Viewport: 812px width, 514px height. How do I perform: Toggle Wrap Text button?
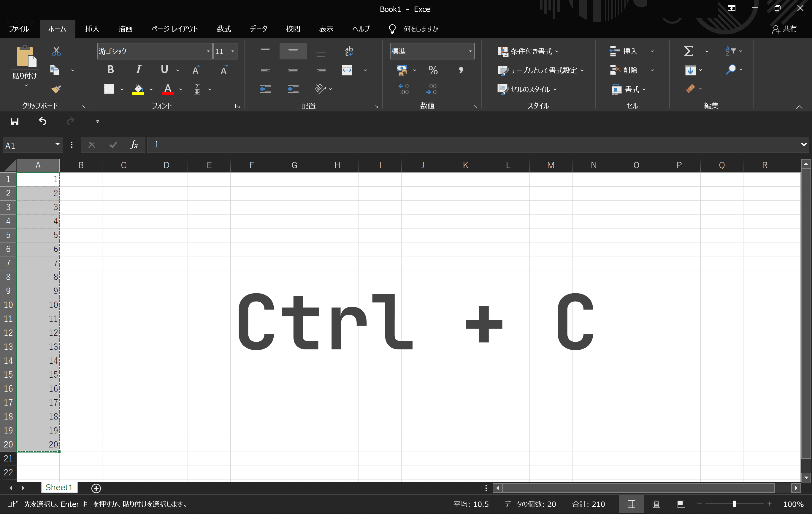coord(349,51)
